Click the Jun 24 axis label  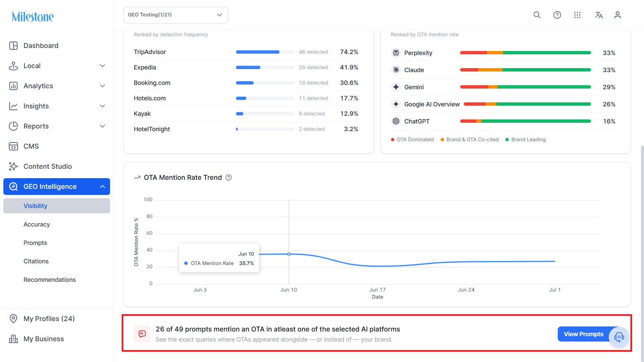pos(466,290)
